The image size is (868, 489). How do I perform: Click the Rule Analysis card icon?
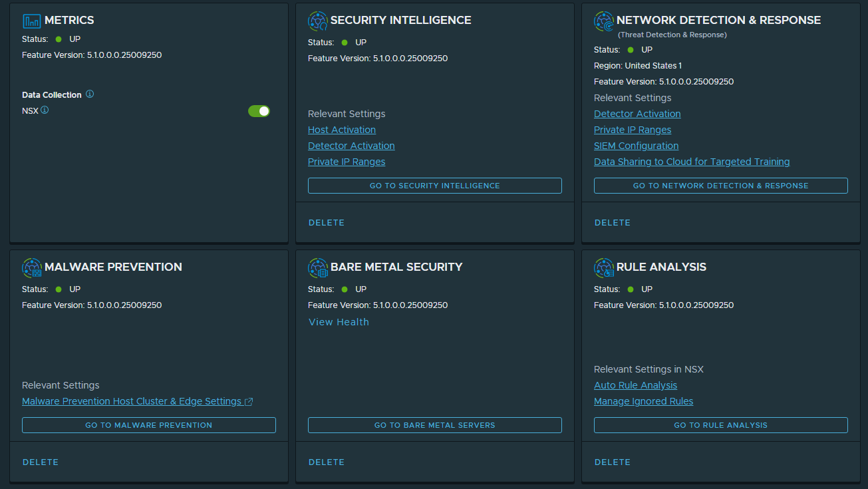pyautogui.click(x=604, y=267)
